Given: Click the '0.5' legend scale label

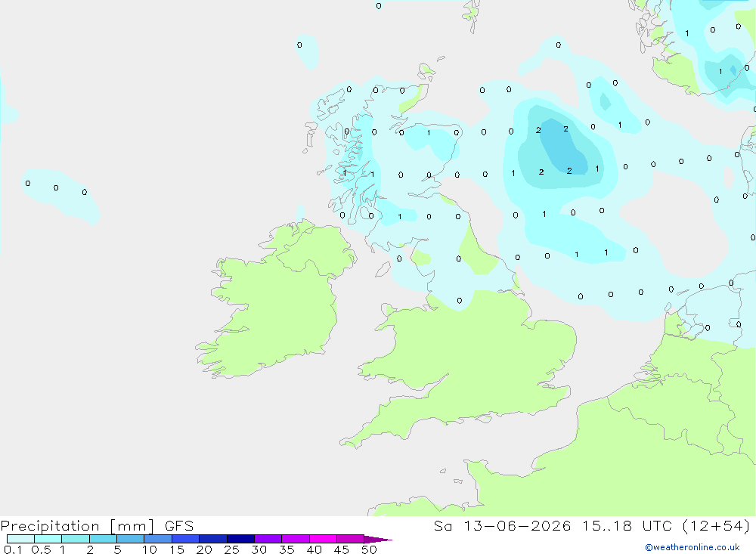Looking at the screenshot, I should tap(41, 549).
